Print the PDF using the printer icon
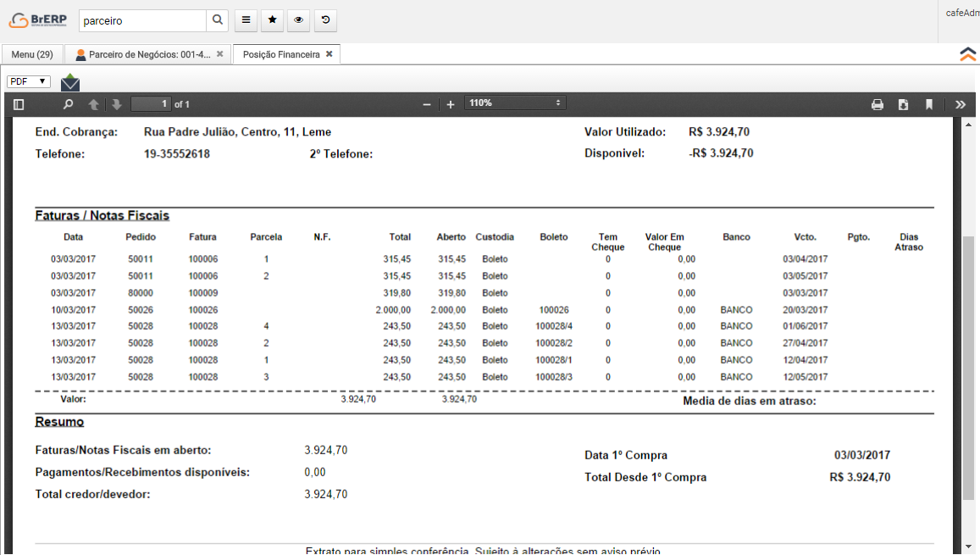The height and width of the screenshot is (555, 980). pyautogui.click(x=878, y=104)
